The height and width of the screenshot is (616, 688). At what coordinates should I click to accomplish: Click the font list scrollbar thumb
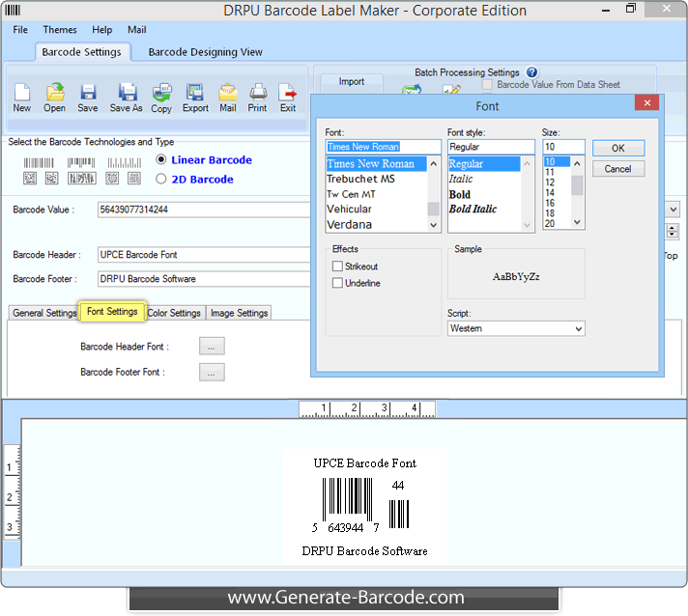(x=434, y=209)
